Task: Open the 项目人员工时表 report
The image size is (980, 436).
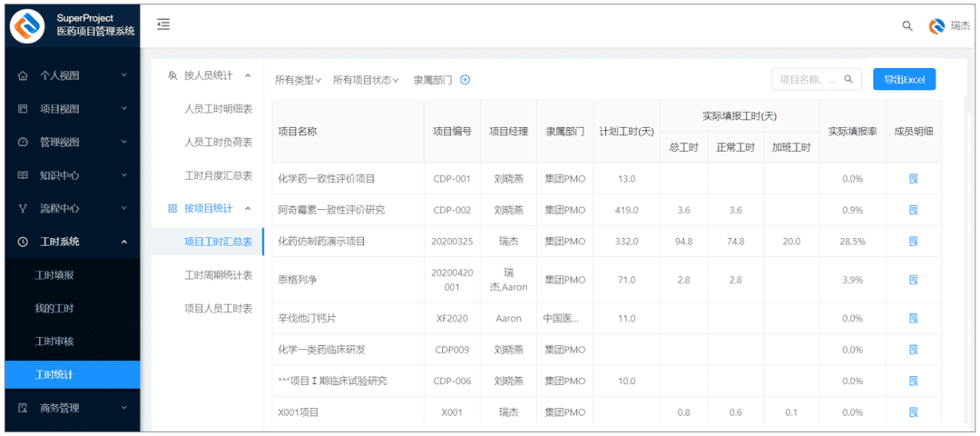Action: [x=218, y=308]
